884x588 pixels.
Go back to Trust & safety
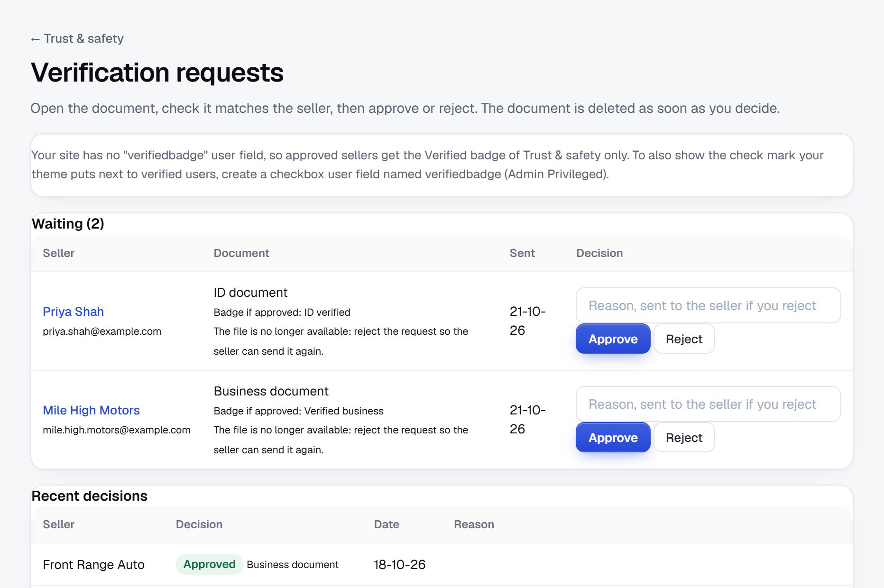pos(77,38)
